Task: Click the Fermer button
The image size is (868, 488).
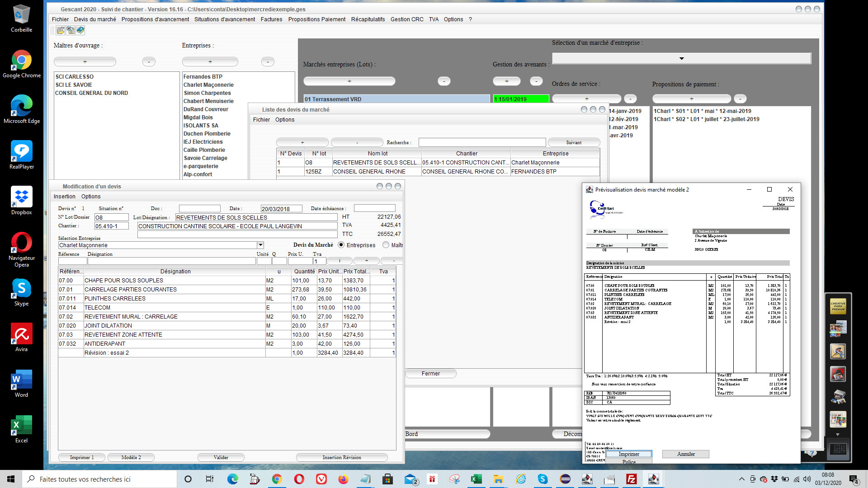Action: pyautogui.click(x=431, y=374)
